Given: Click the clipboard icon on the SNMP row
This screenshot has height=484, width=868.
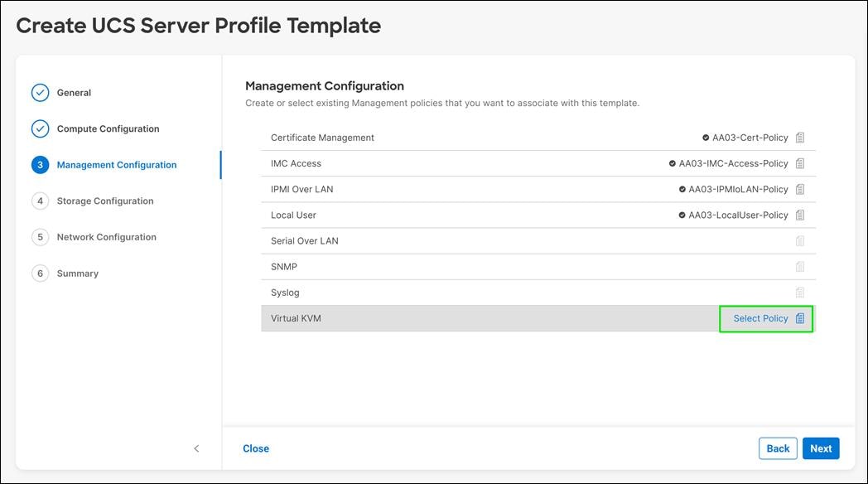Looking at the screenshot, I should tap(800, 266).
